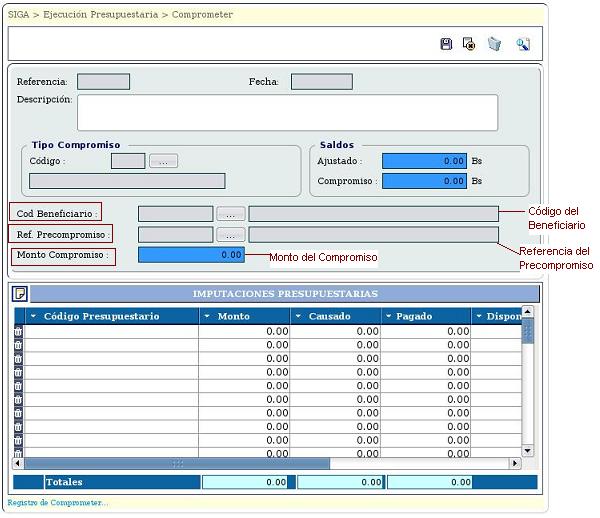The height and width of the screenshot is (518, 600).
Task: Focus the Referencia input field
Action: (x=103, y=82)
